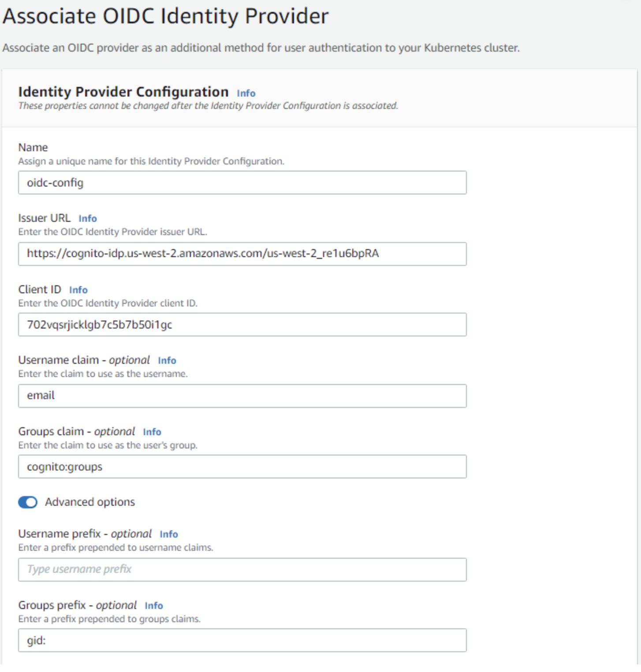Open the Issuer URL Info link

click(x=88, y=218)
